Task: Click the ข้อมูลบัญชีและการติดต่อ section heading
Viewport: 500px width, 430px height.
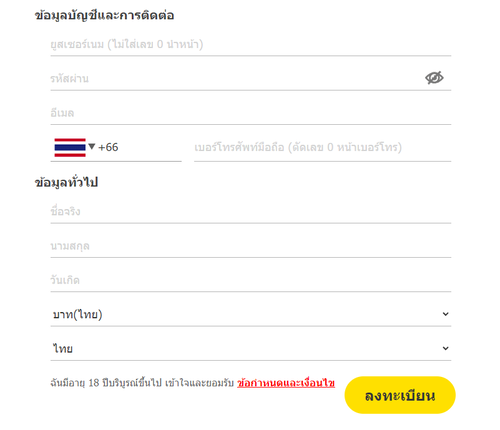Action: (104, 15)
